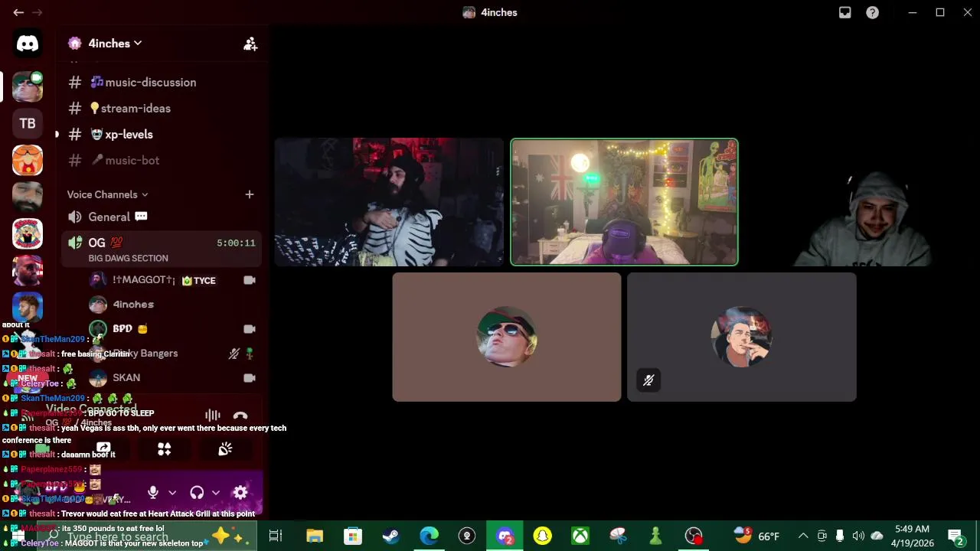The image size is (980, 551).
Task: Click the TYCE tag next to MAGGOT
Action: click(x=198, y=280)
